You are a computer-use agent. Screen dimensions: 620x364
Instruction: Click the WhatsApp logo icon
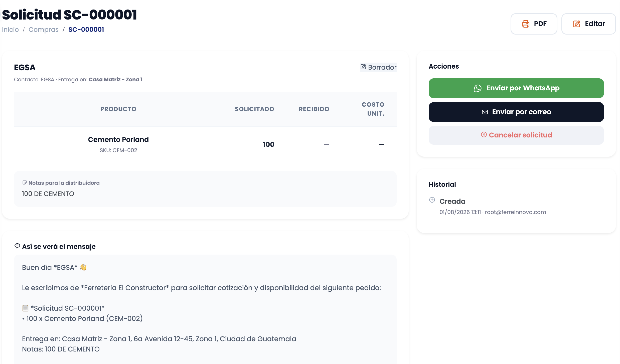point(478,88)
